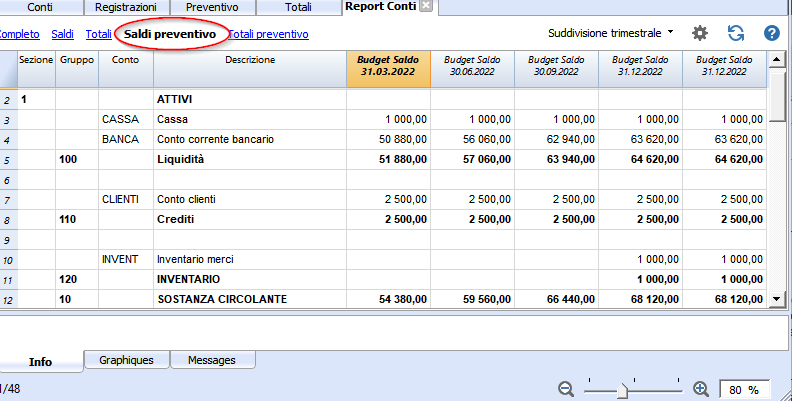Select the 66 440,00 total cell

pyautogui.click(x=556, y=299)
